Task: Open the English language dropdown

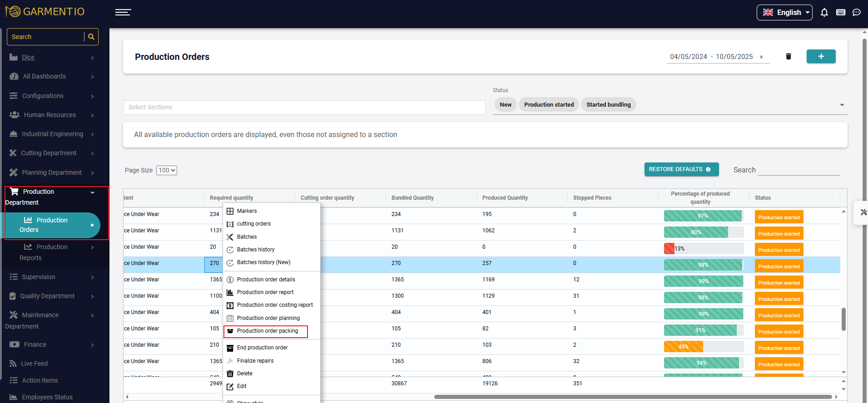Action: [x=784, y=12]
